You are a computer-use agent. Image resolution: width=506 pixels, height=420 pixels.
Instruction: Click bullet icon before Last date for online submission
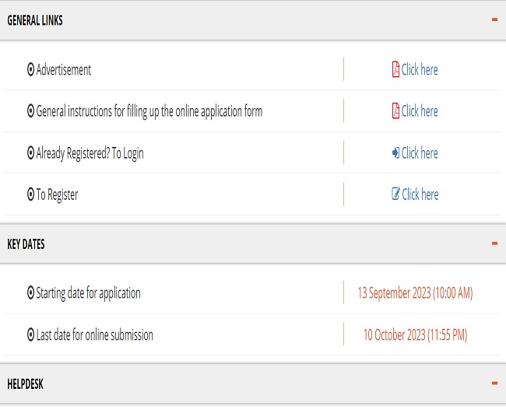coord(31,335)
